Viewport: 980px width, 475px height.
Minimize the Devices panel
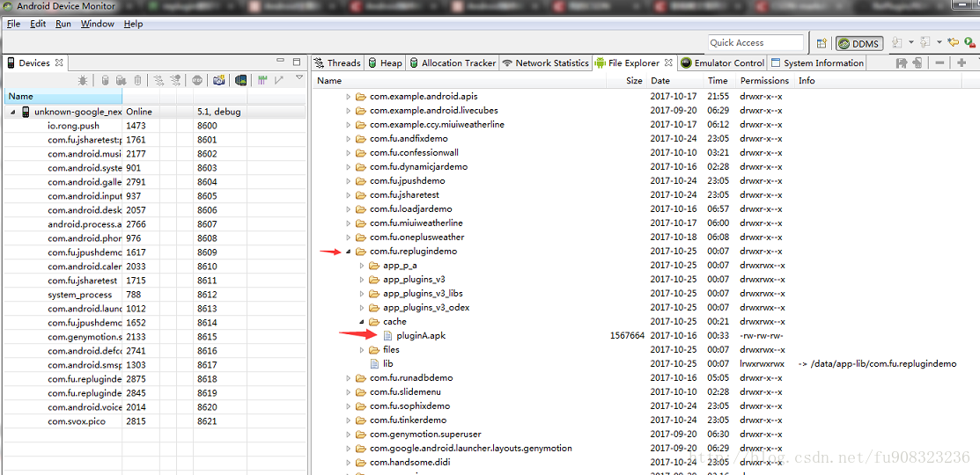(x=281, y=61)
